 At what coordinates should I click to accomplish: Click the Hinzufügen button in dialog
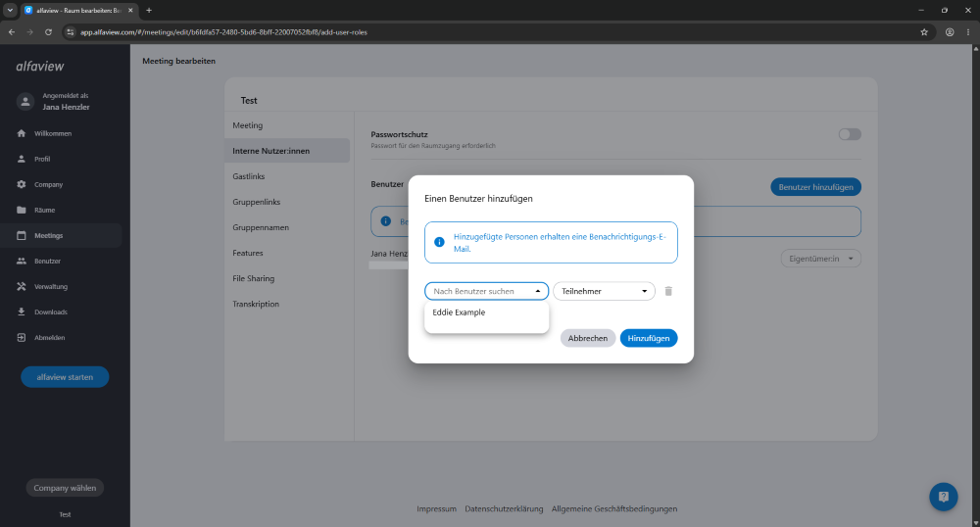[x=648, y=338]
